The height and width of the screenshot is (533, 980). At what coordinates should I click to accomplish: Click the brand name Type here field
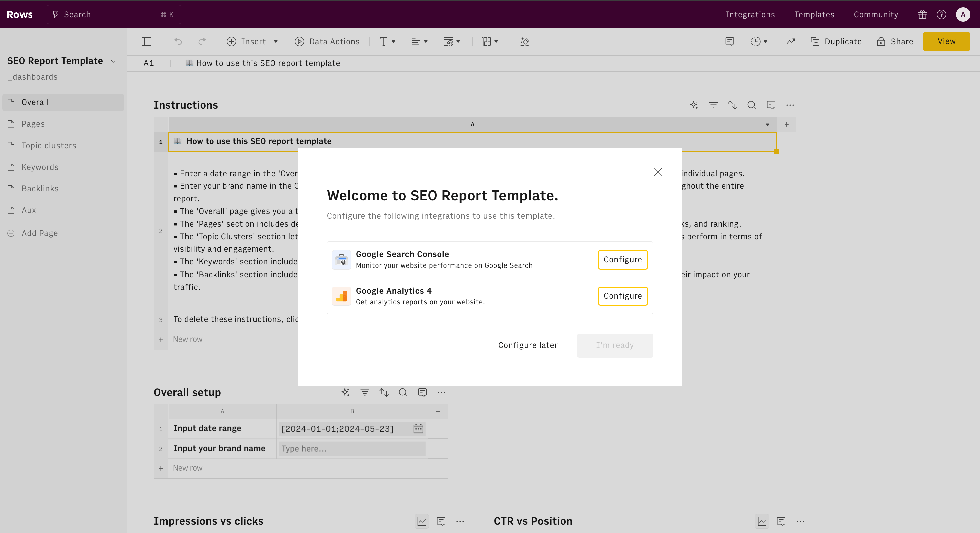click(x=352, y=449)
